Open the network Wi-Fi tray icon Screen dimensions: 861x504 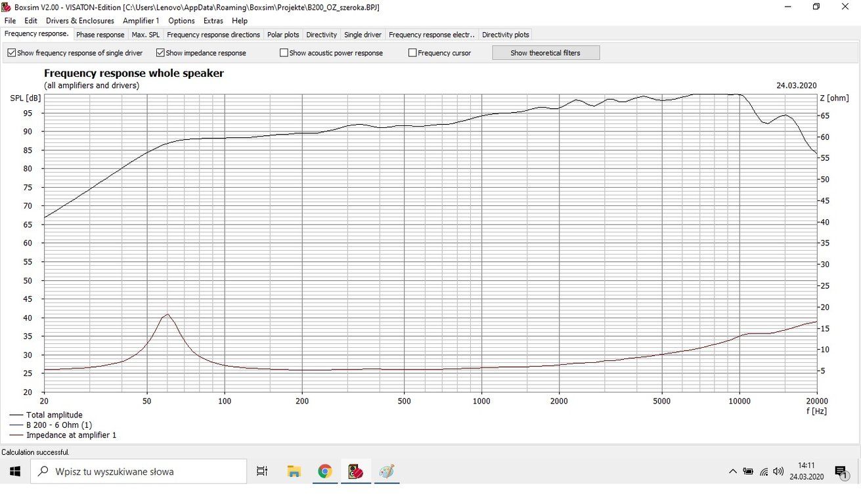[764, 471]
